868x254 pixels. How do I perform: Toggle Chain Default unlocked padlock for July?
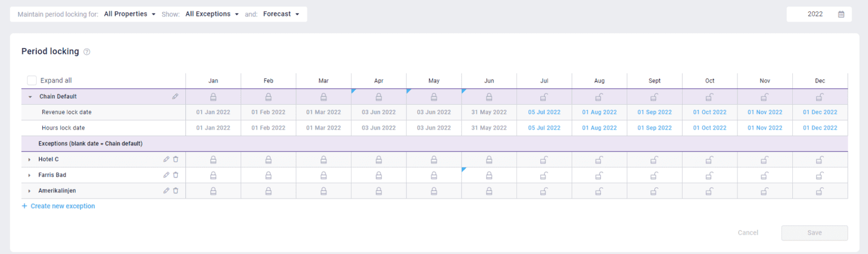tap(544, 97)
